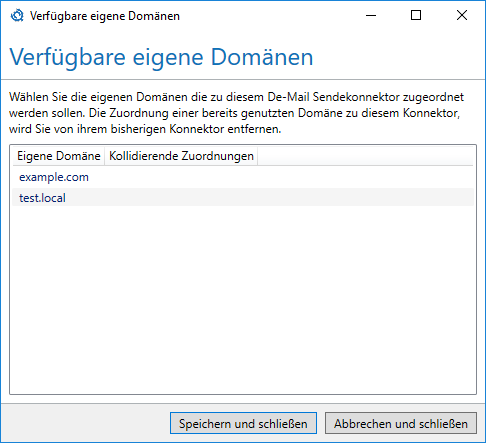Image resolution: width=486 pixels, height=443 pixels.
Task: Click the large blue Verfügbare eigene Domänen heading
Action: (161, 57)
